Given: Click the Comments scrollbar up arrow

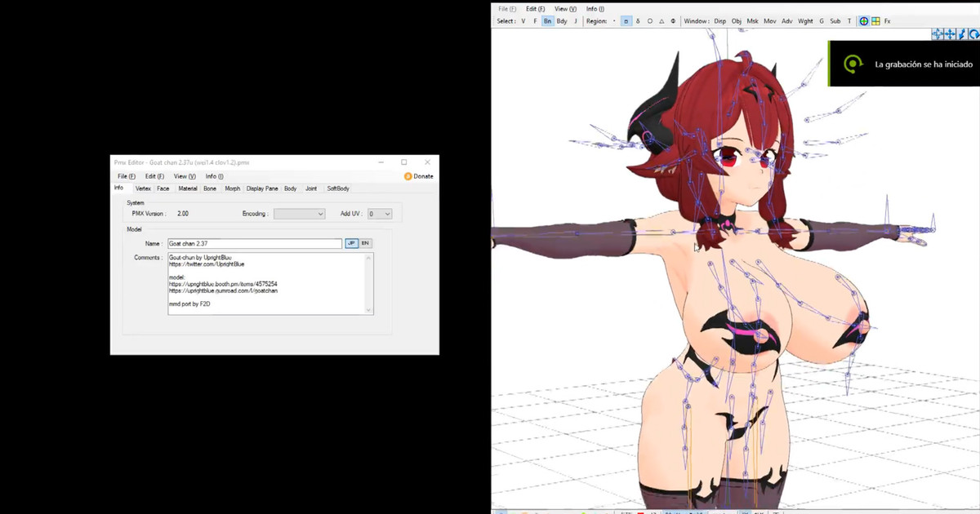Looking at the screenshot, I should 369,258.
